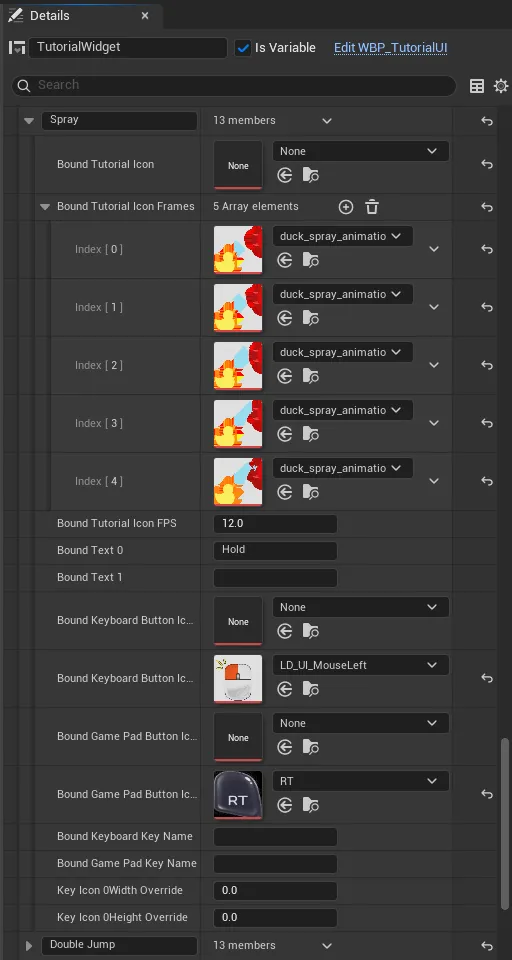Reset RT gamepad button icon to default
The height and width of the screenshot is (960, 512).
pos(487,794)
